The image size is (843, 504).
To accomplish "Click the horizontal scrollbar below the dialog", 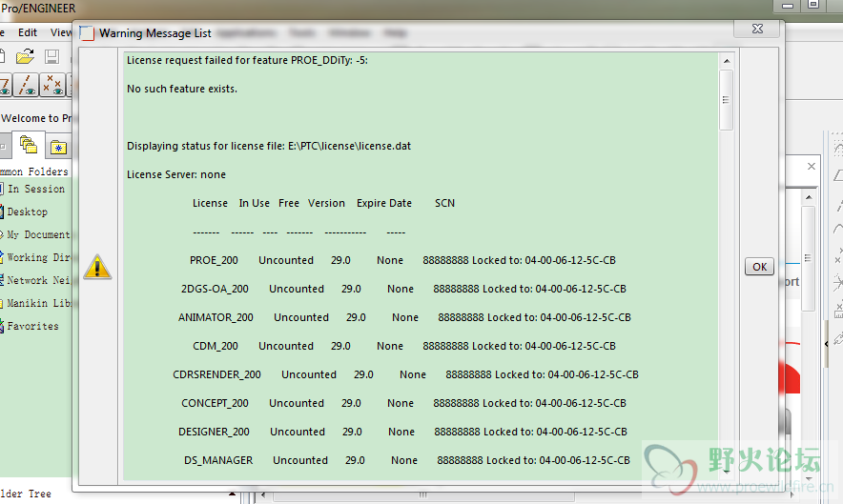I will tap(423, 495).
